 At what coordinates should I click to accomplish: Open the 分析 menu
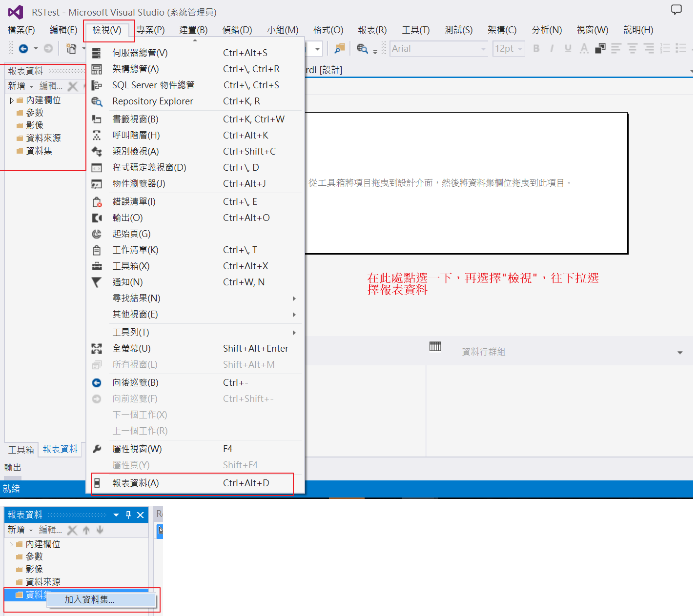(547, 30)
